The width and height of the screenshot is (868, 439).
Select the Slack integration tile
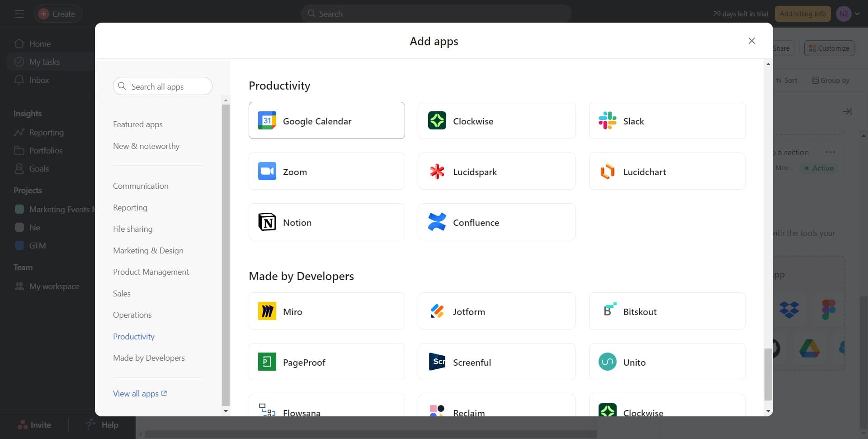667,120
